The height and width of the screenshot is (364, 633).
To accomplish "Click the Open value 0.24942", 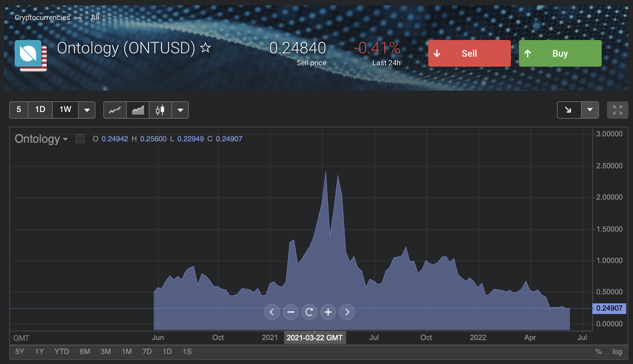I will 115,139.
